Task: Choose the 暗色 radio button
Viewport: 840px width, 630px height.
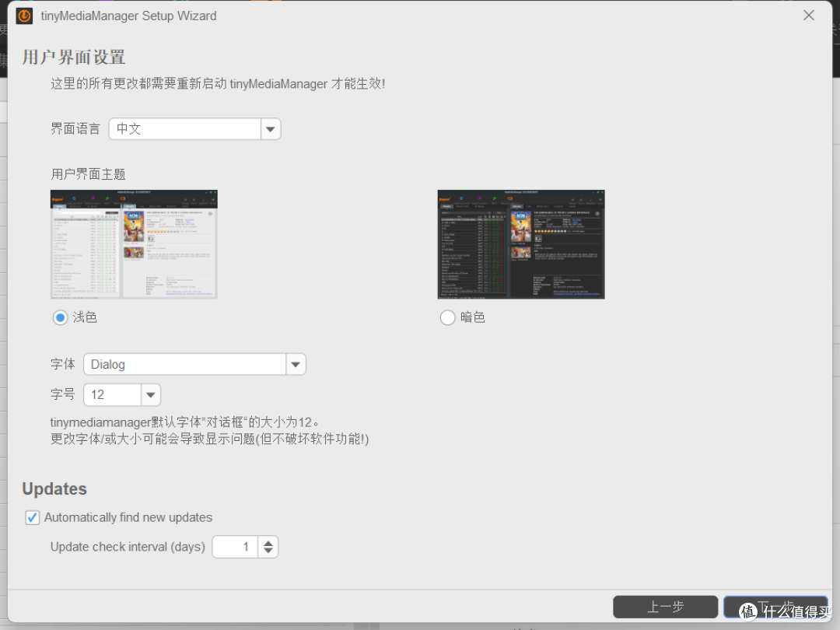Action: pos(447,317)
